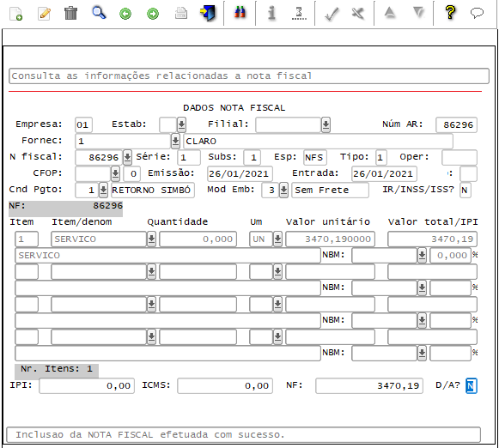
Task: Click the information 'i' icon
Action: [271, 14]
